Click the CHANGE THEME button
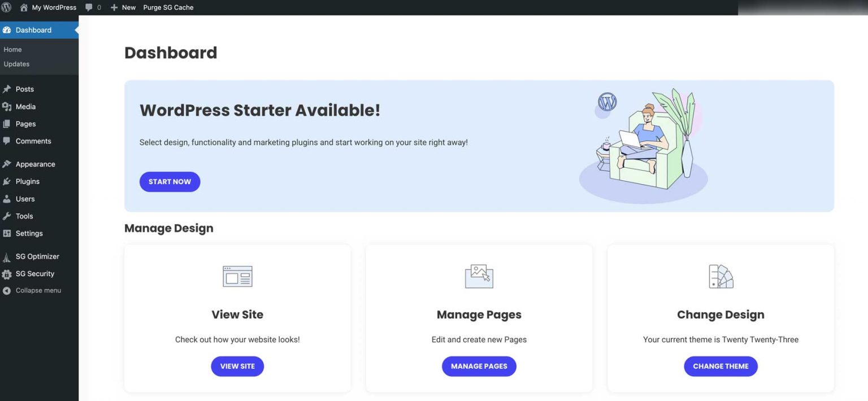The width and height of the screenshot is (868, 401). [721, 366]
